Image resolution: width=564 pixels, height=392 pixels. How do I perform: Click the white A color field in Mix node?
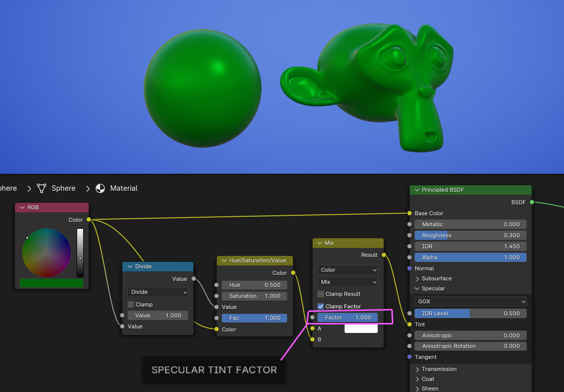click(361, 329)
